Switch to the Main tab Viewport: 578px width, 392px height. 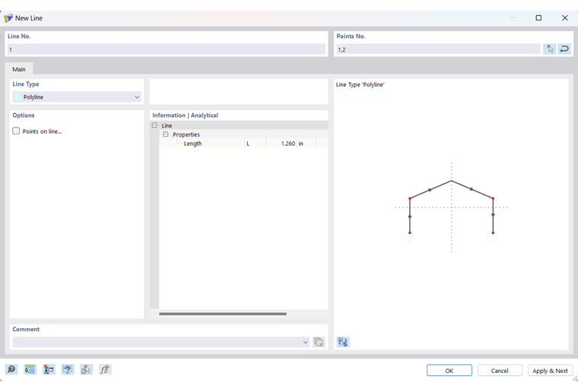19,69
